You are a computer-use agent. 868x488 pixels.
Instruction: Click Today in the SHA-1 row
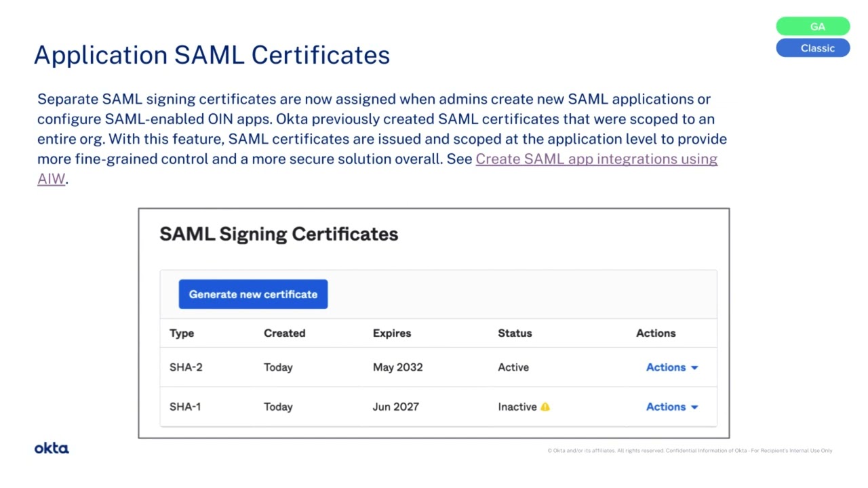pos(278,407)
